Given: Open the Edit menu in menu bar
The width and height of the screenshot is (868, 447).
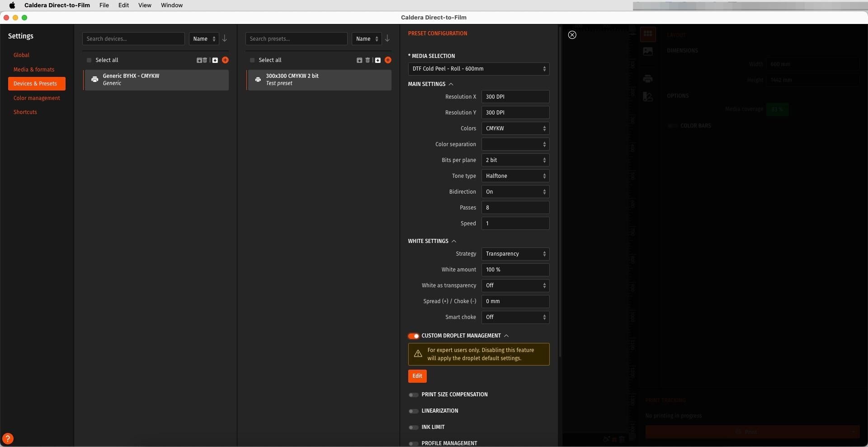Looking at the screenshot, I should 123,5.
